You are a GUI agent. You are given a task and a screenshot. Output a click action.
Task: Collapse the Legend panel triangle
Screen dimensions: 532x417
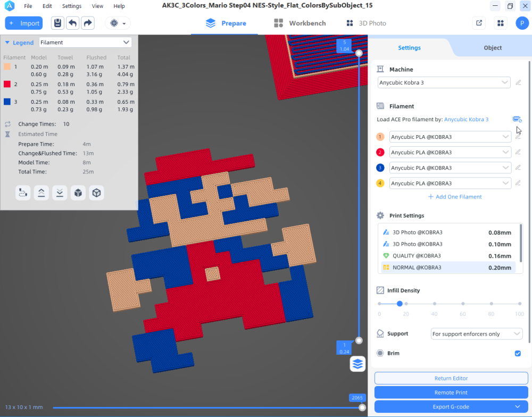(x=7, y=43)
